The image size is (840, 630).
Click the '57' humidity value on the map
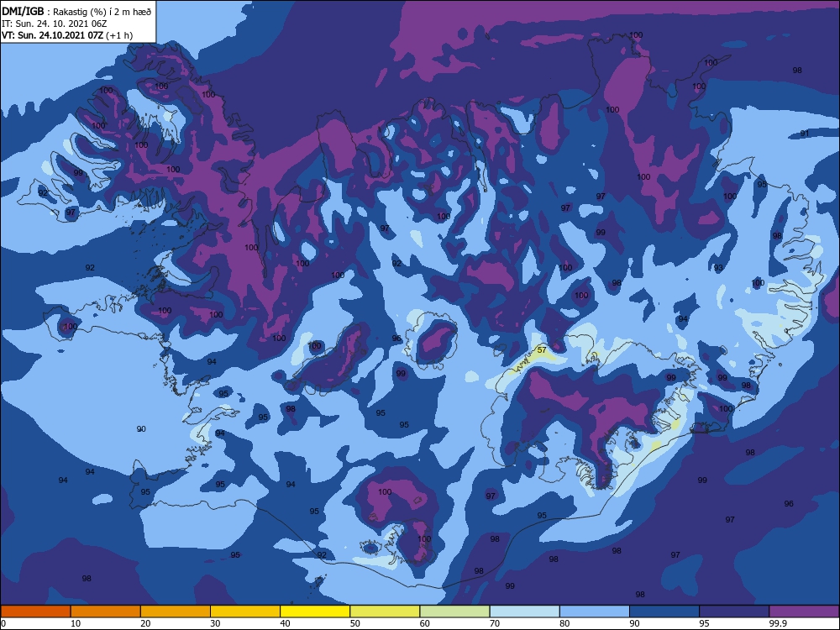tap(542, 349)
